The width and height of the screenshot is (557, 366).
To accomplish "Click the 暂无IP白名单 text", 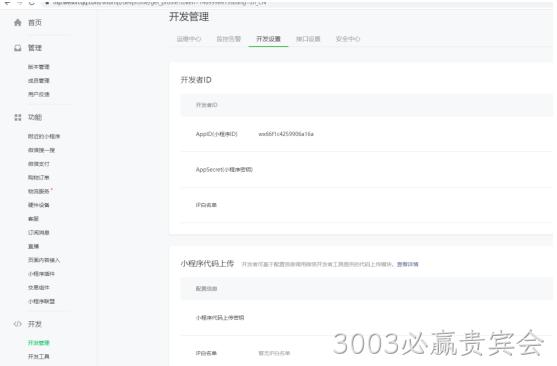I will (x=274, y=353).
